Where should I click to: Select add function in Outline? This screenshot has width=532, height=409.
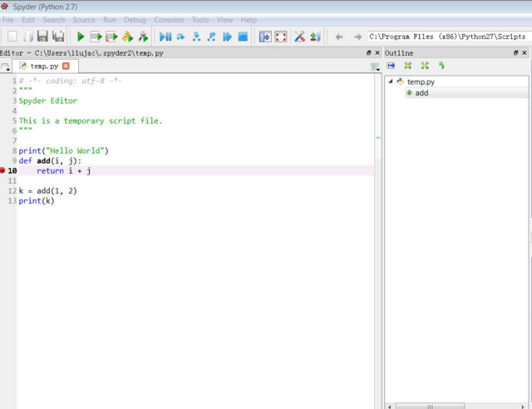coord(421,92)
